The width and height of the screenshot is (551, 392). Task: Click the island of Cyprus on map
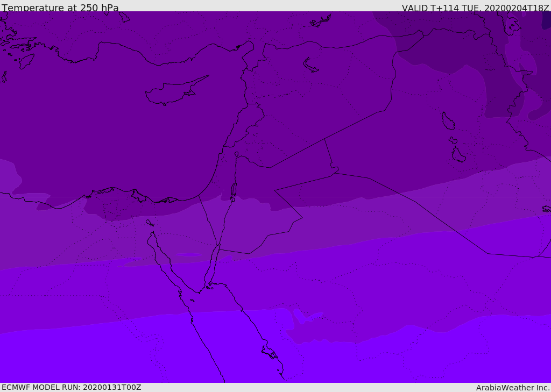click(176, 91)
